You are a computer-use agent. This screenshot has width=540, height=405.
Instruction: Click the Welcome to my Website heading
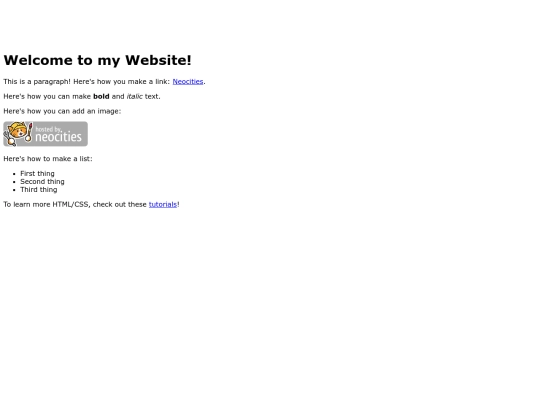(x=97, y=60)
